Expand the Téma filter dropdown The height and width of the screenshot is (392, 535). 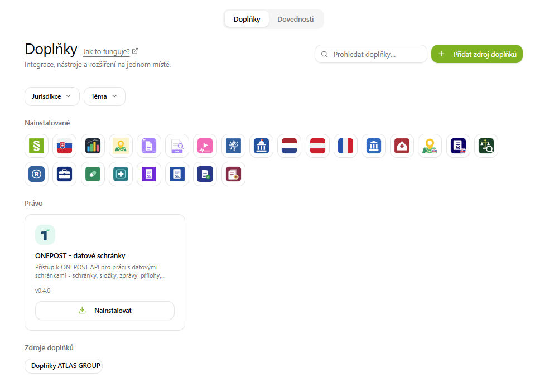click(104, 96)
